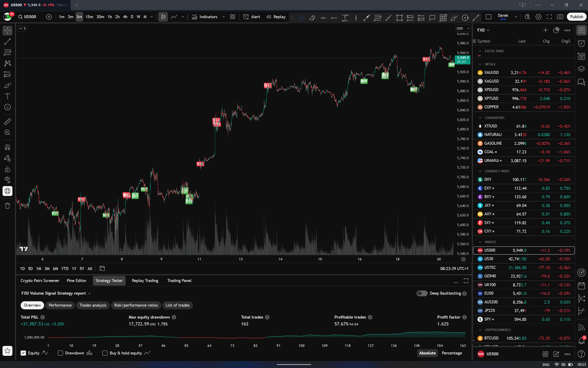Select the trend line tool in left sidebar
This screenshot has width=588, height=368.
click(x=8, y=42)
